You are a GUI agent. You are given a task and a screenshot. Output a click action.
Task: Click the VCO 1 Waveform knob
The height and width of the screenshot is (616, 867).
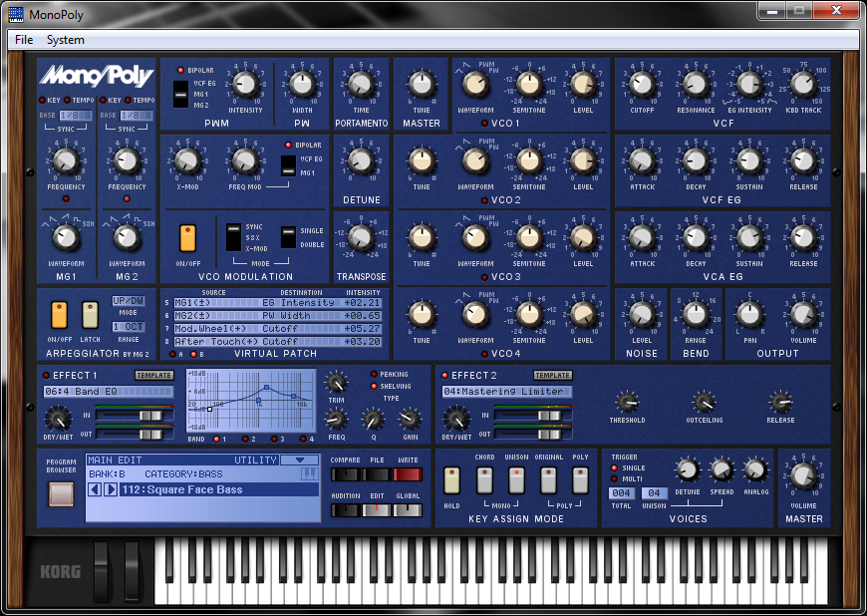pos(475,85)
